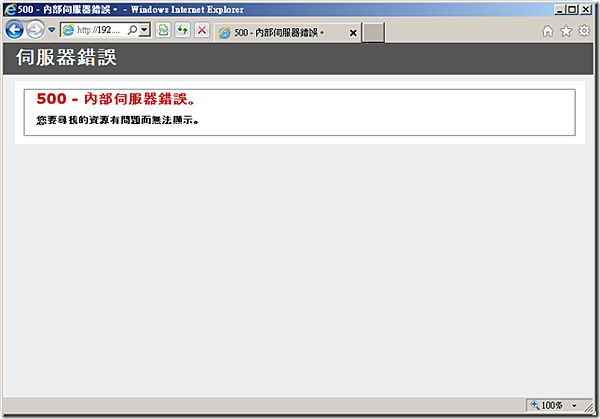The height and width of the screenshot is (419, 600).
Task: Open a new blank tab
Action: tap(373, 33)
